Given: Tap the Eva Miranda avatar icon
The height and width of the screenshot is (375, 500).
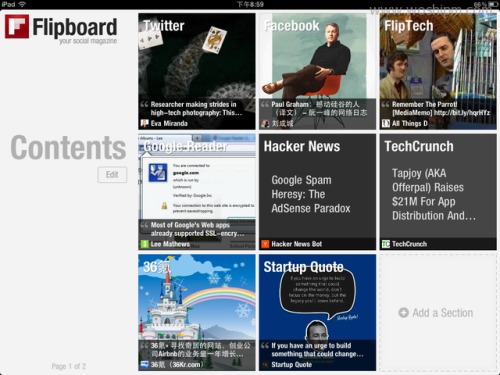Looking at the screenshot, I should point(144,124).
